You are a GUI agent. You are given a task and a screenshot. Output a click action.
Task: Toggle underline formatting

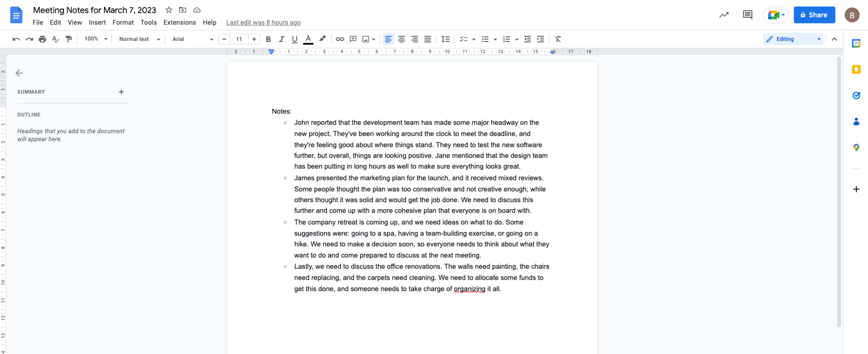coord(295,39)
